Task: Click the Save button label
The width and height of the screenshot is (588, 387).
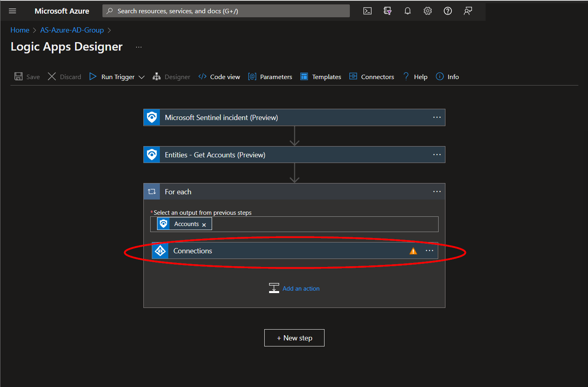Action: click(x=33, y=77)
